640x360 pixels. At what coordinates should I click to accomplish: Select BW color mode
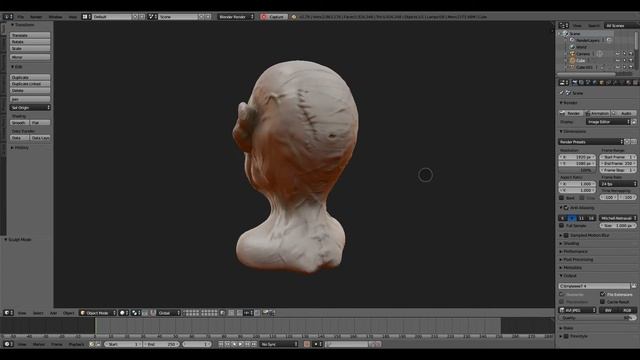[608, 310]
